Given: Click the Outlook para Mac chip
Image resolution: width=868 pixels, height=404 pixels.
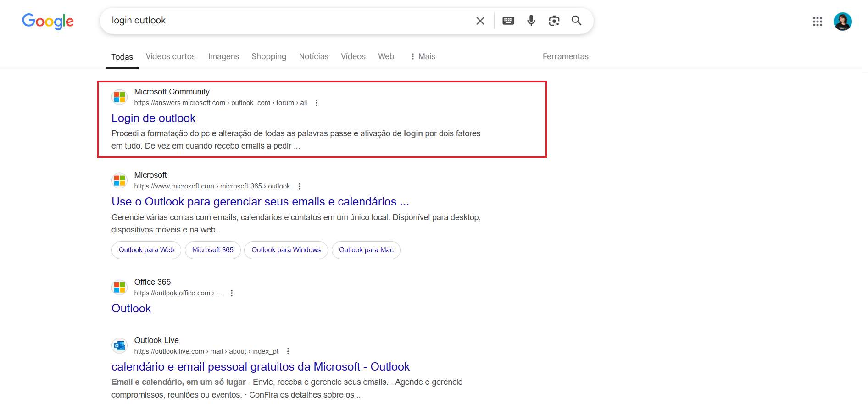Looking at the screenshot, I should click(x=366, y=250).
